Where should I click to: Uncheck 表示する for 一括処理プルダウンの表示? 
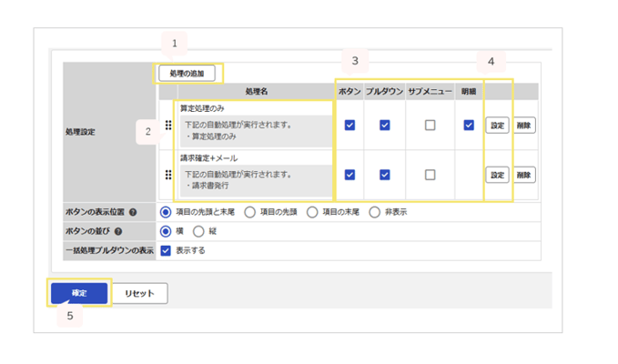pyautogui.click(x=166, y=250)
